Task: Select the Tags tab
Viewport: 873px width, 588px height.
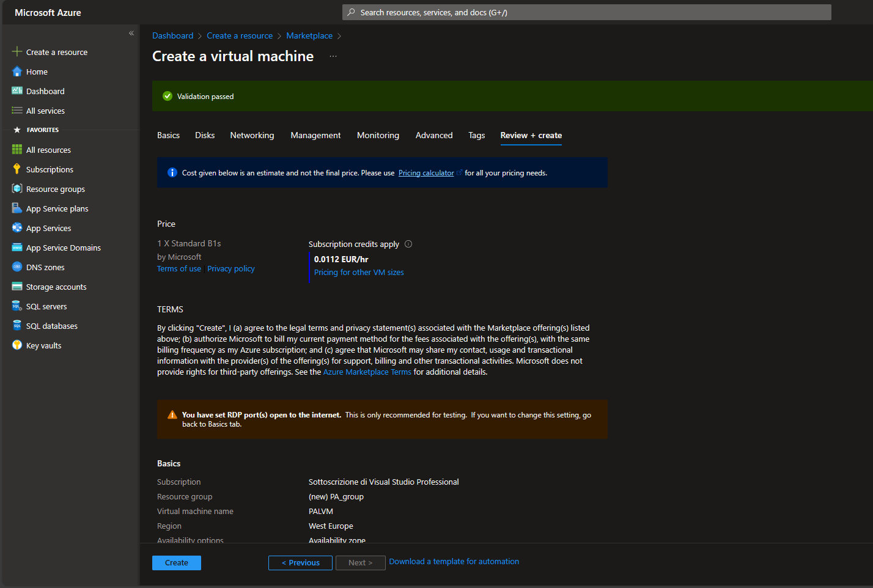Action: (x=477, y=135)
